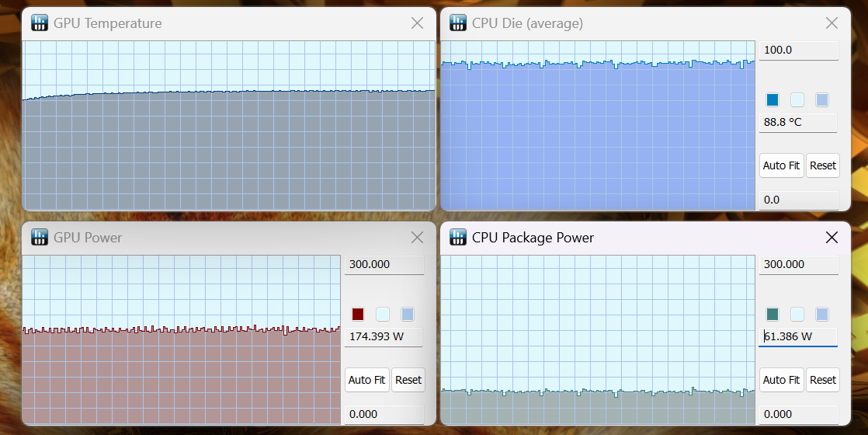
Task: Select the teal CPU Package Power swatch
Action: click(x=773, y=314)
